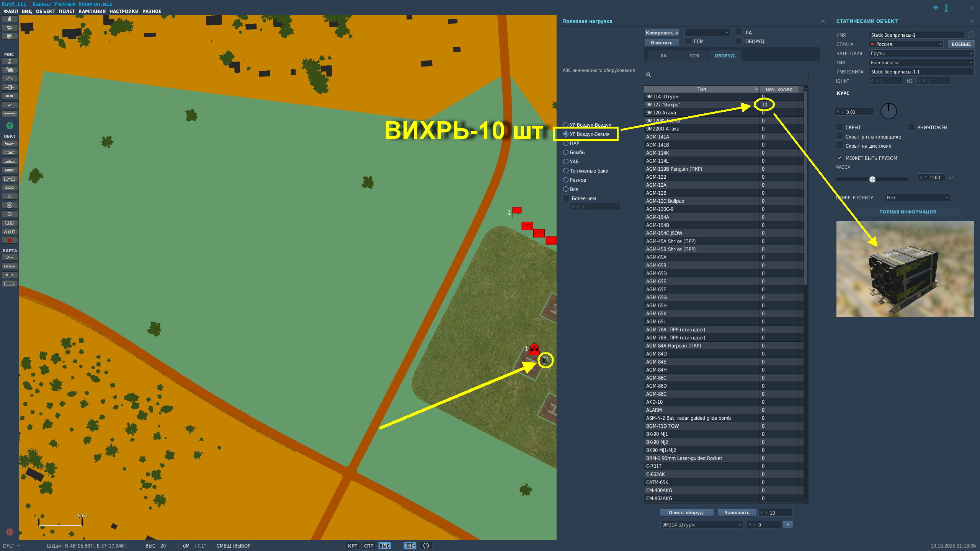Viewport: 980px width, 551px height.
Task: Click the save mission floppy icon
Action: coord(10,36)
